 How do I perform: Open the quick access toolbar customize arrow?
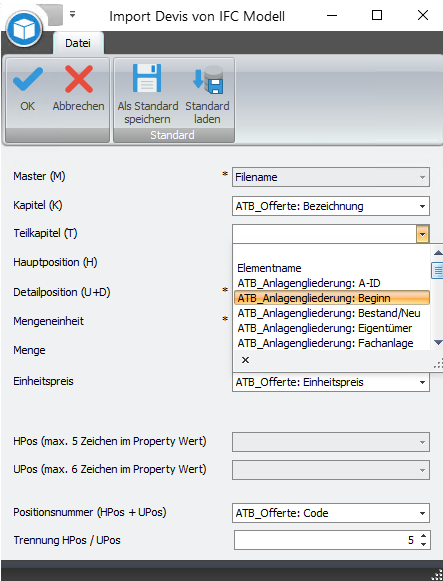click(x=73, y=15)
